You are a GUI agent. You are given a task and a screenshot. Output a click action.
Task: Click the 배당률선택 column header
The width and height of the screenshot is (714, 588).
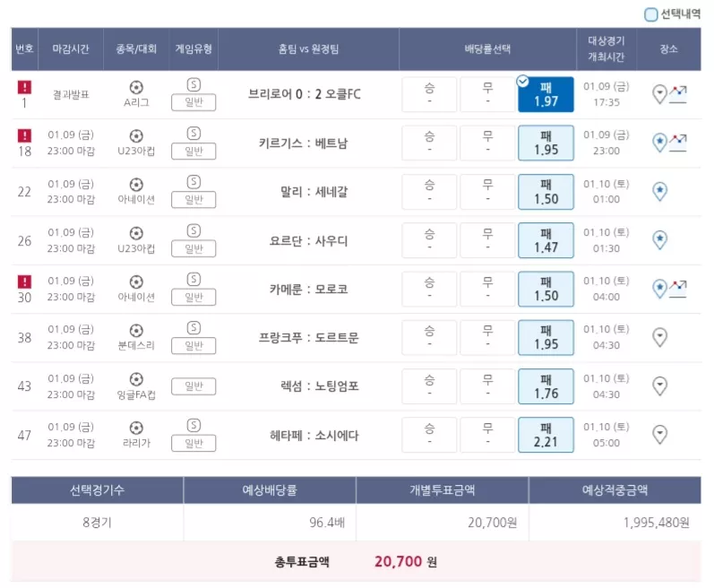[x=487, y=48]
